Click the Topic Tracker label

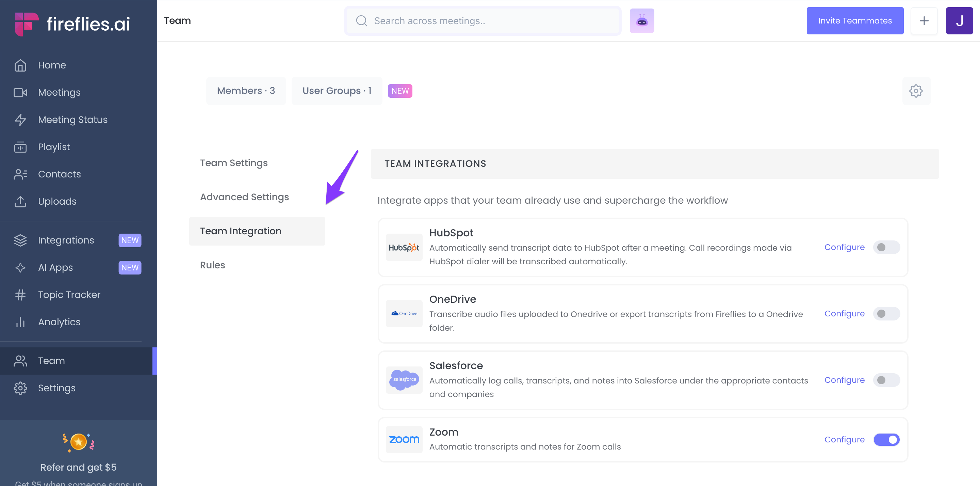tap(69, 295)
